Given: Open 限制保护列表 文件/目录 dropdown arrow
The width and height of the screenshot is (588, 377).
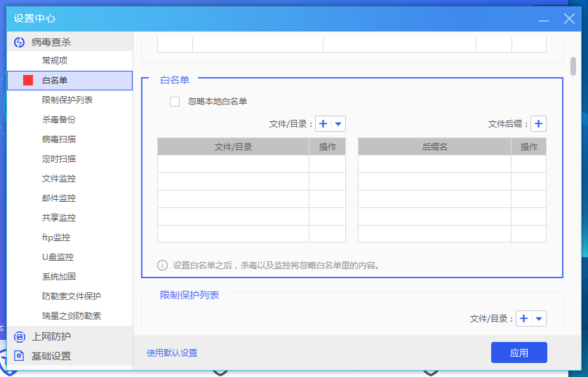Looking at the screenshot, I should click(540, 319).
